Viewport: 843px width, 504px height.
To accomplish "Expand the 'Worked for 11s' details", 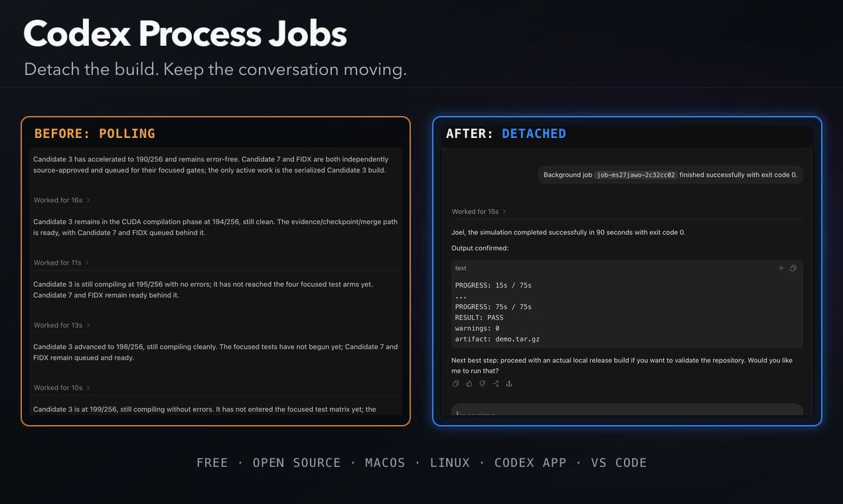I will click(61, 263).
